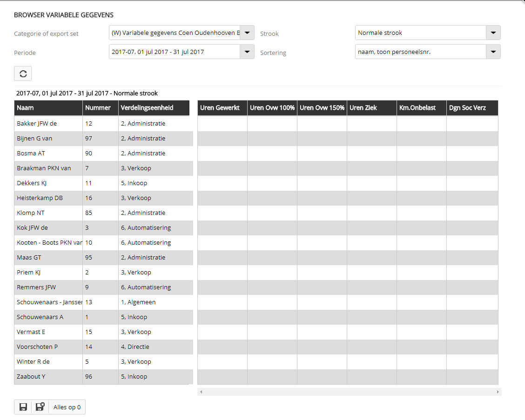The width and height of the screenshot is (525, 420).
Task: Select the Kok JFW de employee name
Action: [x=33, y=228]
